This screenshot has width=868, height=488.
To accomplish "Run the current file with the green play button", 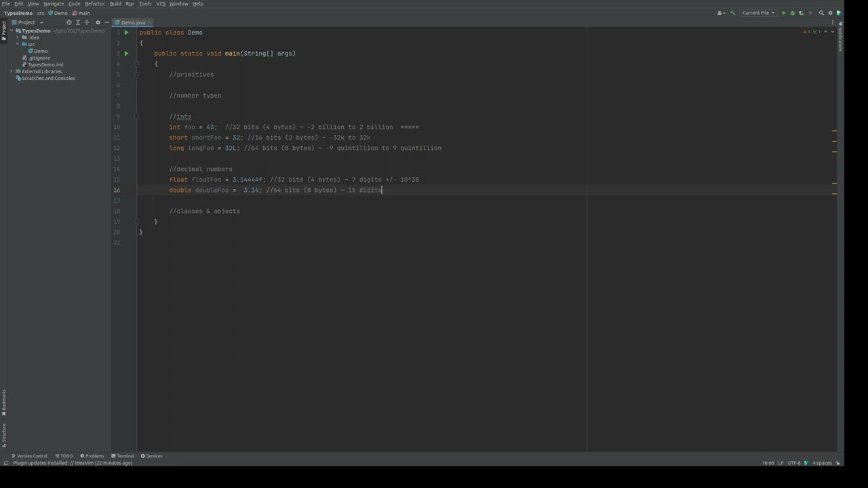I will point(784,13).
